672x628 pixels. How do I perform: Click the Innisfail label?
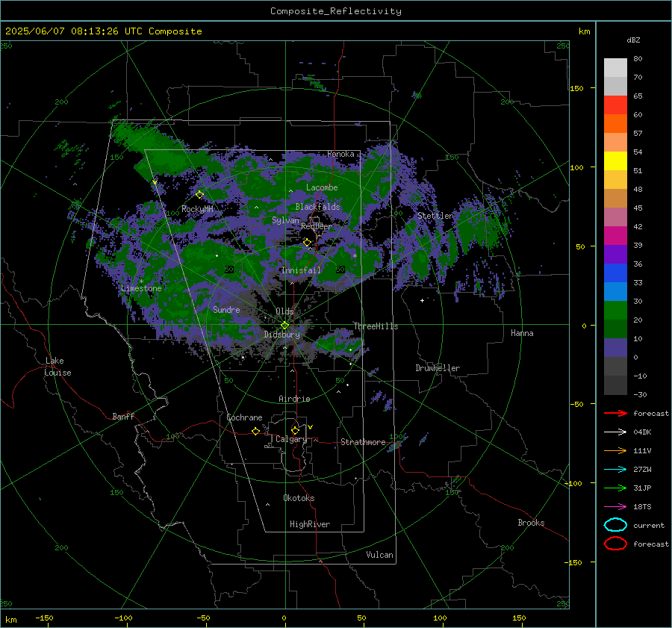coord(301,270)
